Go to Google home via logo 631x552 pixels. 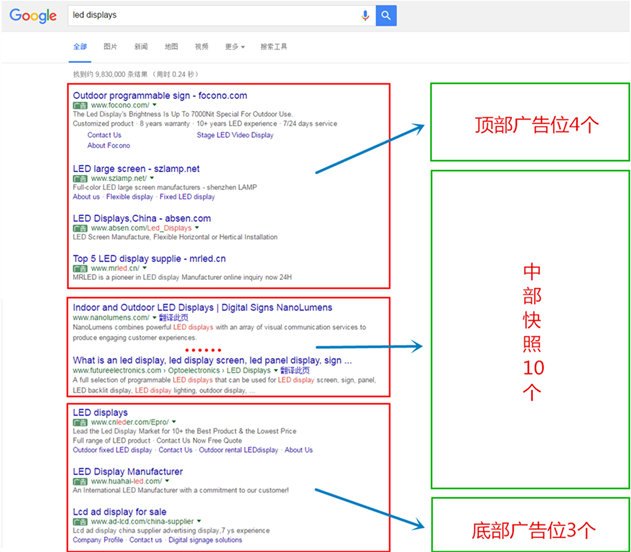click(33, 16)
